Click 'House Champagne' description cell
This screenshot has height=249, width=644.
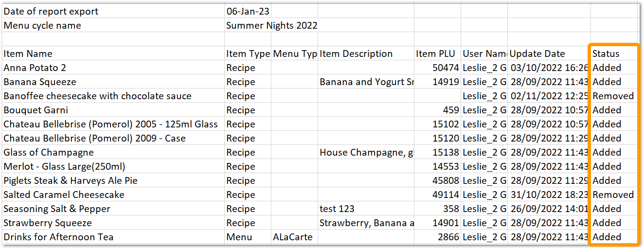coord(366,152)
